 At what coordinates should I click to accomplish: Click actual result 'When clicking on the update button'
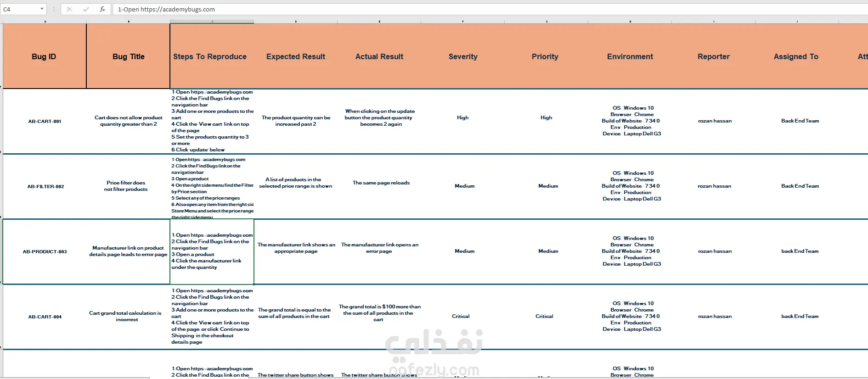[380, 117]
